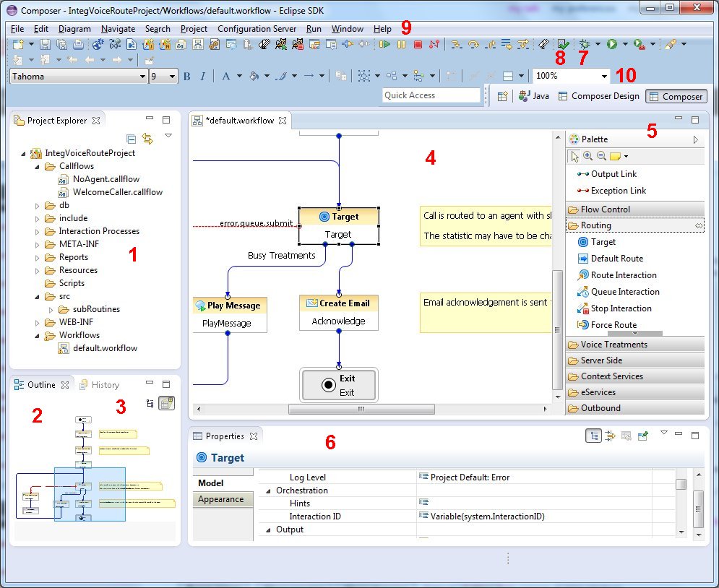Click Collapse All in Project Explorer
This screenshot has height=588, width=719.
click(131, 139)
